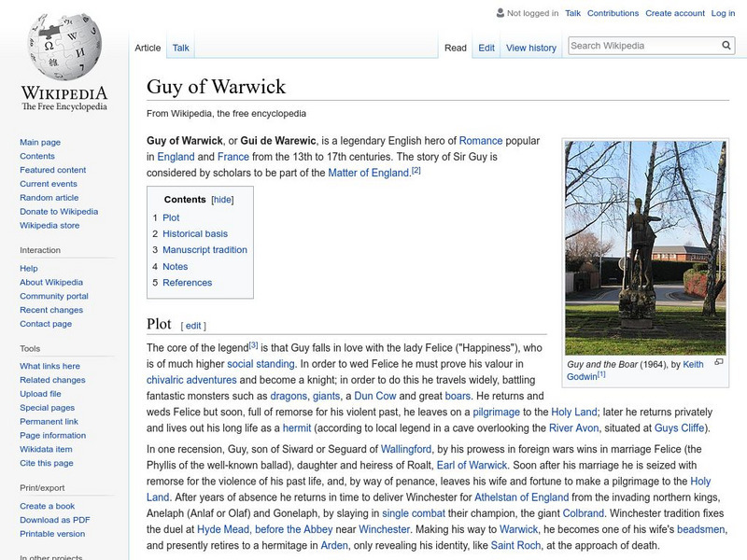Click the search magnifying glass icon
The height and width of the screenshot is (560, 747).
726,46
